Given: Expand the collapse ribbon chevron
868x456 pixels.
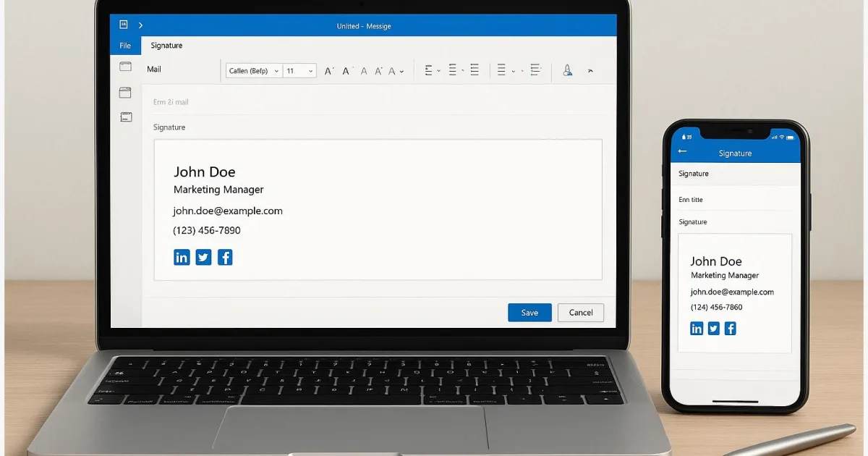Looking at the screenshot, I should click(x=590, y=70).
